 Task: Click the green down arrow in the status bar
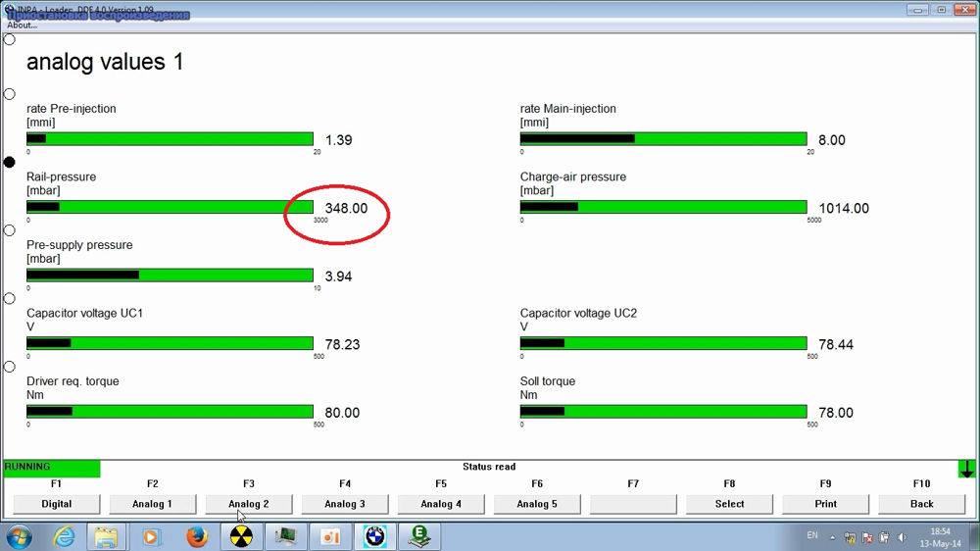click(x=967, y=469)
